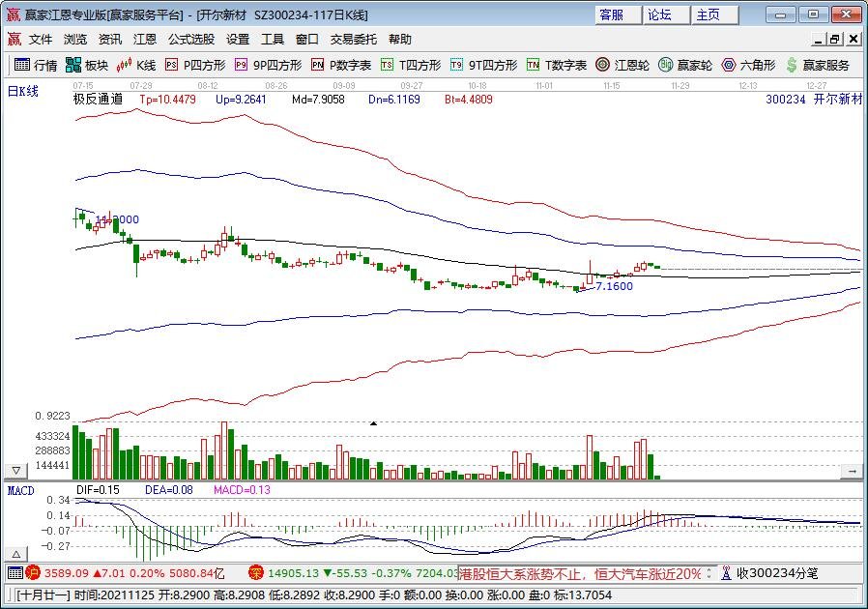The height and width of the screenshot is (609, 868).
Task: Select the P四方形 tool
Action: coord(195,66)
